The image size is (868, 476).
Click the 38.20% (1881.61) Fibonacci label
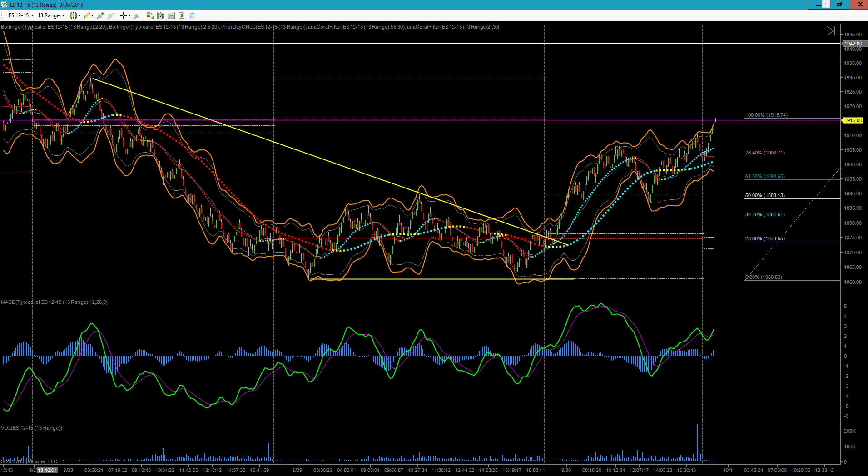pos(765,214)
